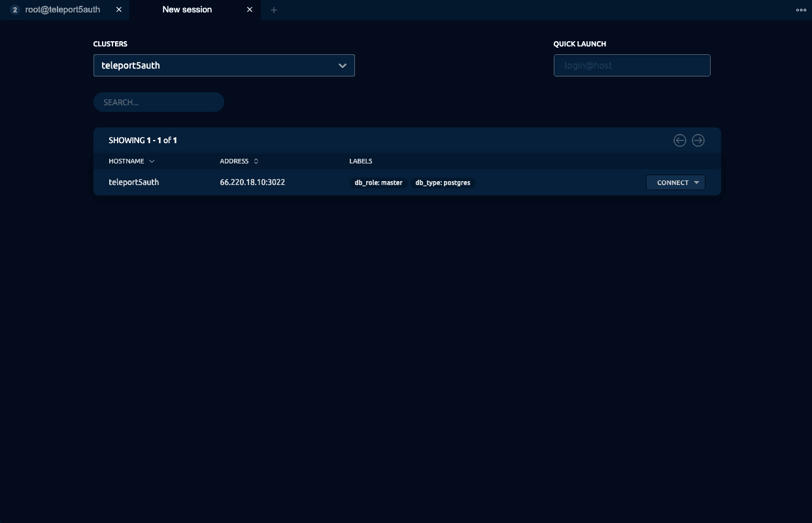
Task: Close the New session tab
Action: pyautogui.click(x=249, y=10)
